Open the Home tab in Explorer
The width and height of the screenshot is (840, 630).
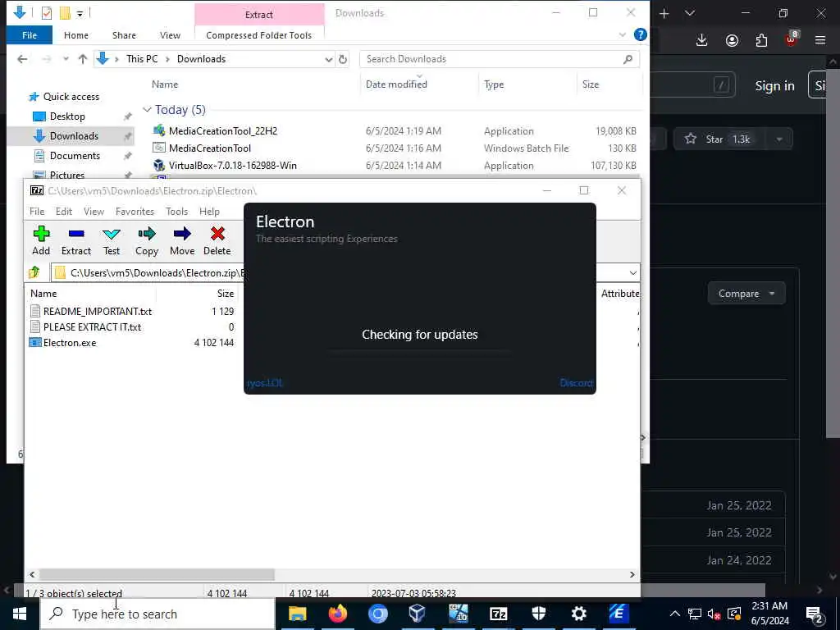click(76, 35)
